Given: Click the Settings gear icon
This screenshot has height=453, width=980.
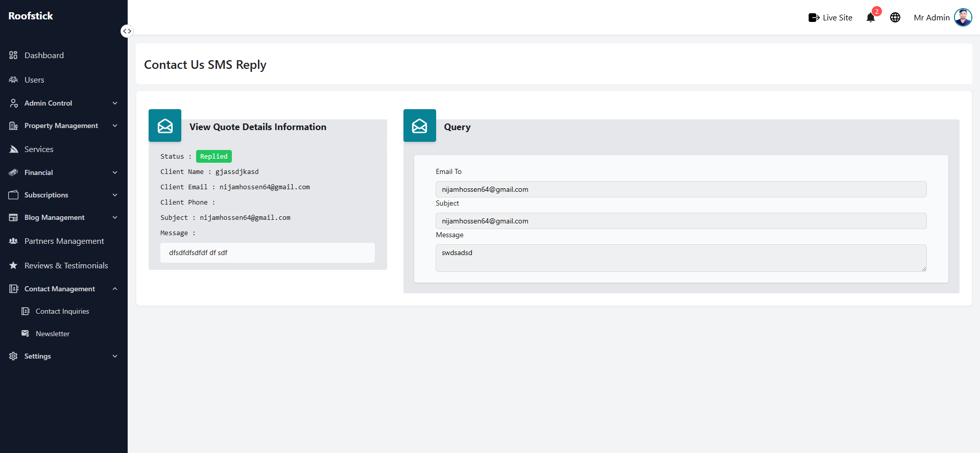Looking at the screenshot, I should 13,356.
